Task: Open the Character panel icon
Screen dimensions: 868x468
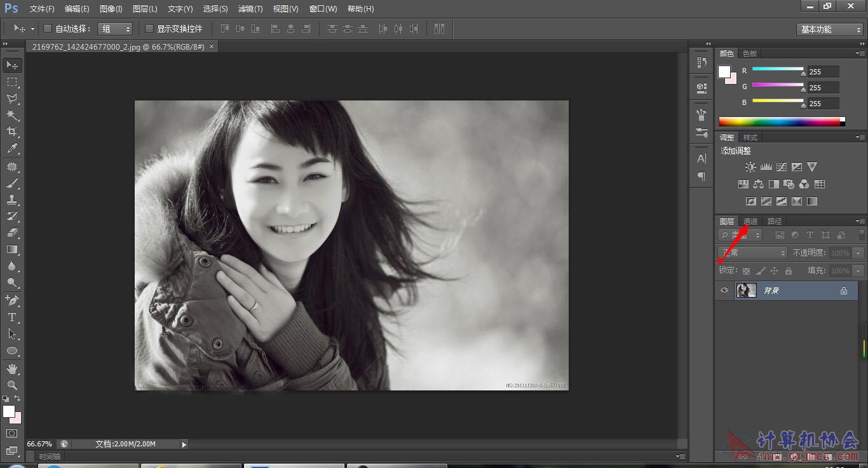Action: pos(702,158)
